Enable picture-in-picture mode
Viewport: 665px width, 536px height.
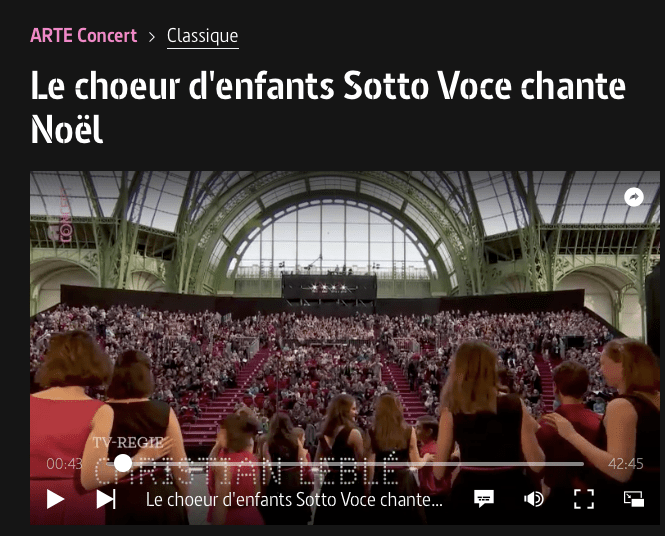tap(634, 499)
